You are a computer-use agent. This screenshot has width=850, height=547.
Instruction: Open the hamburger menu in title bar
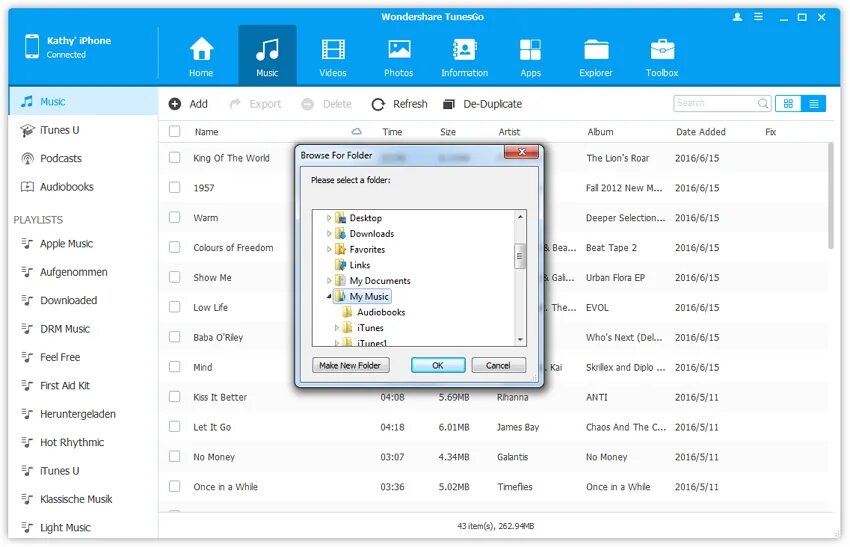point(758,17)
